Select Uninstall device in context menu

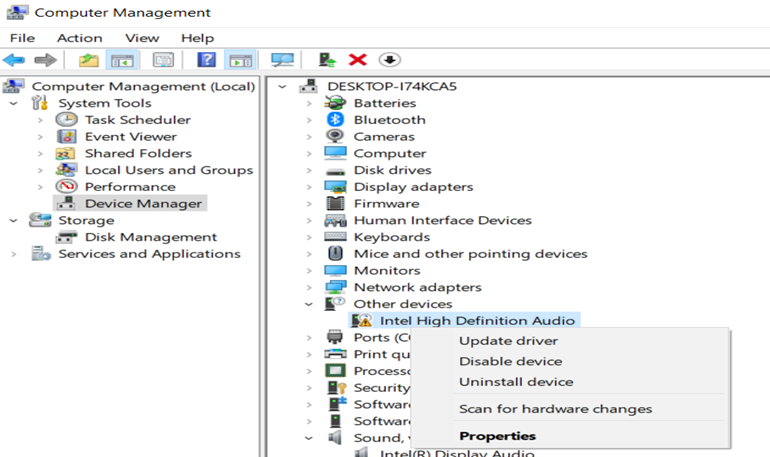point(515,382)
